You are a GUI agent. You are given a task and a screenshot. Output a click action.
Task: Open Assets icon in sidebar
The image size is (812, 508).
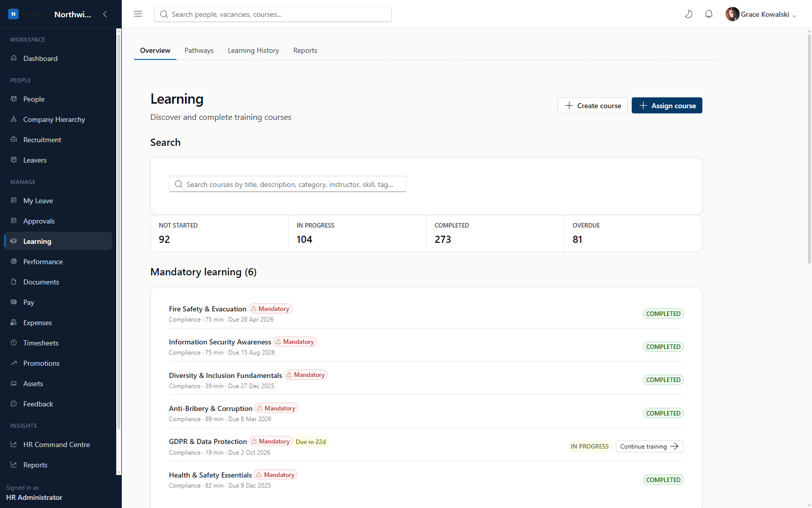[14, 384]
